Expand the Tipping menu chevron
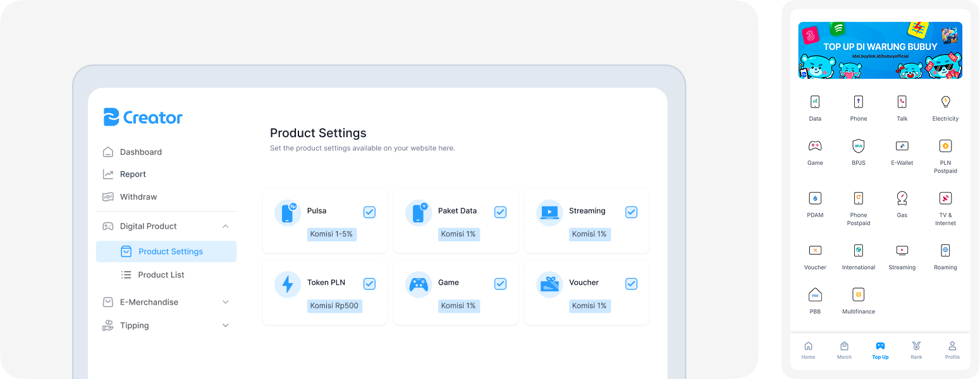 [x=226, y=326]
